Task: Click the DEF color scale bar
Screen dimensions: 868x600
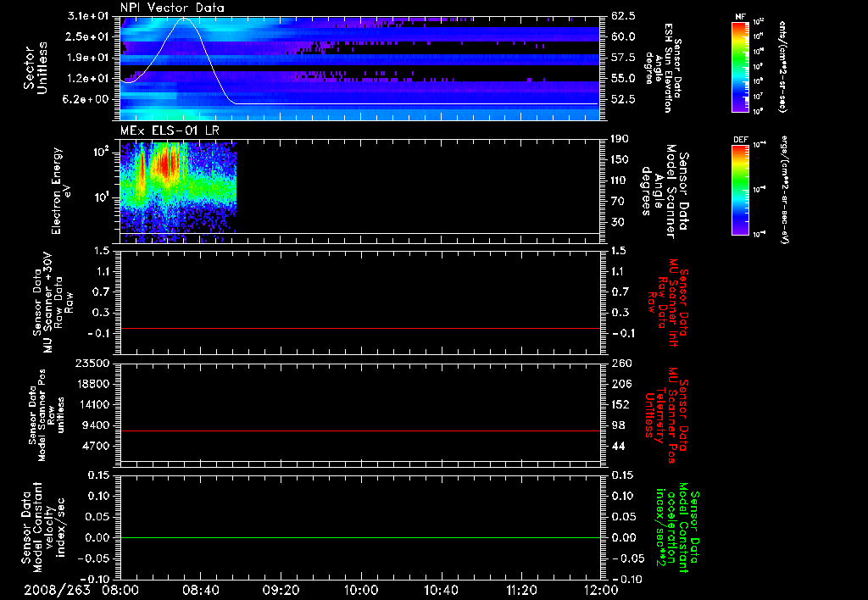Action: [x=740, y=190]
